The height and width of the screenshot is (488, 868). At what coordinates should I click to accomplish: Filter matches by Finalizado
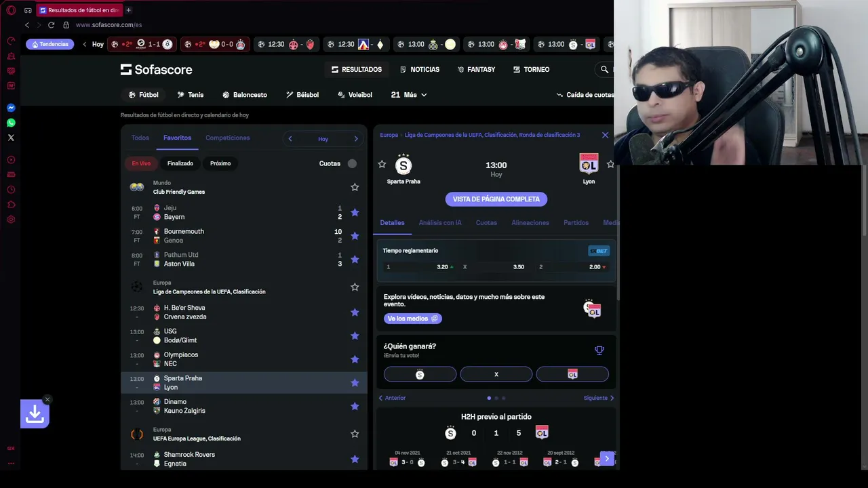coord(180,163)
